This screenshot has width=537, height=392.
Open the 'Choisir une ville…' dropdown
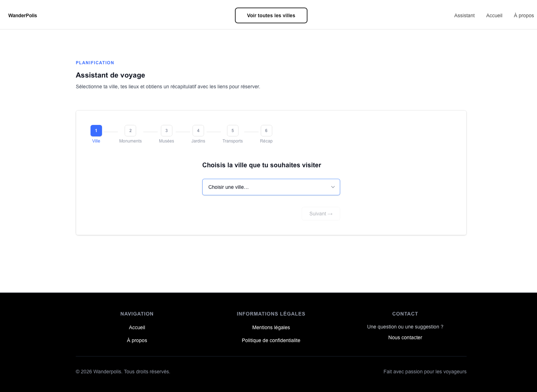point(271,187)
